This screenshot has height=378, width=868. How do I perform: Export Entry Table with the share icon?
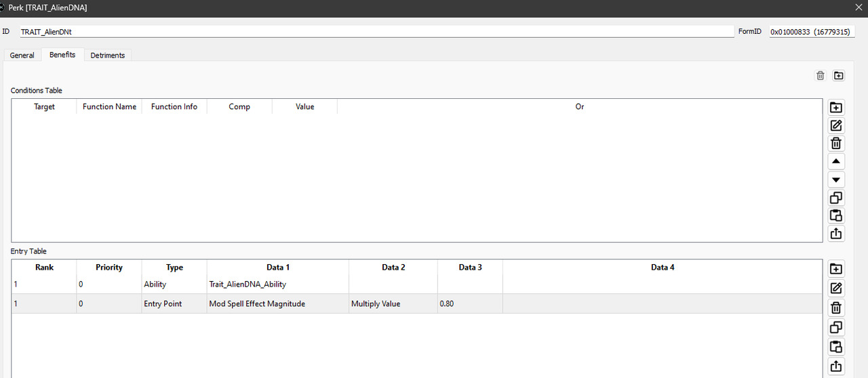(x=836, y=366)
